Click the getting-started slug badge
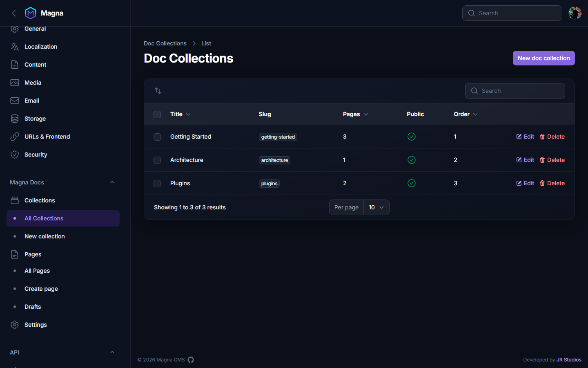This screenshot has height=368, width=588. click(x=278, y=137)
